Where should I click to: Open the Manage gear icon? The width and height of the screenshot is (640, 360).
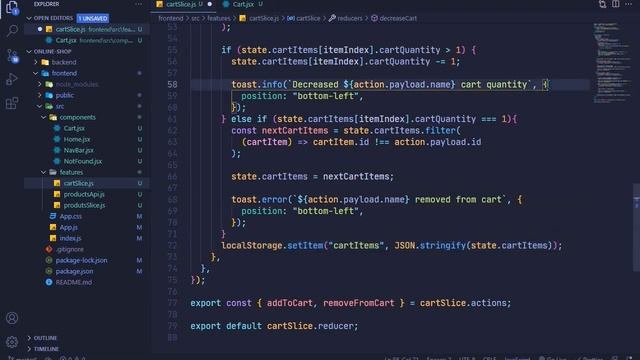12,341
